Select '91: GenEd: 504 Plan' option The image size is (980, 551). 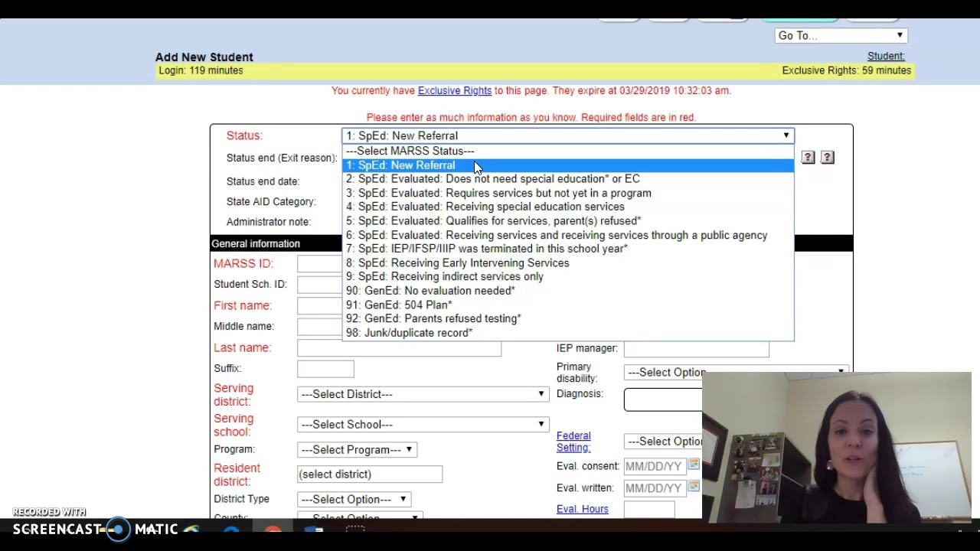click(568, 305)
